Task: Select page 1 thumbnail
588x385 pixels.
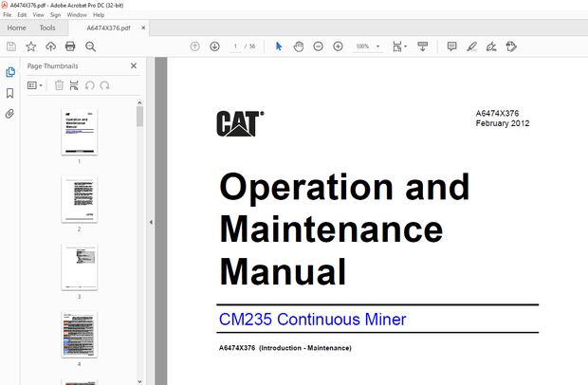Action: coord(79,132)
